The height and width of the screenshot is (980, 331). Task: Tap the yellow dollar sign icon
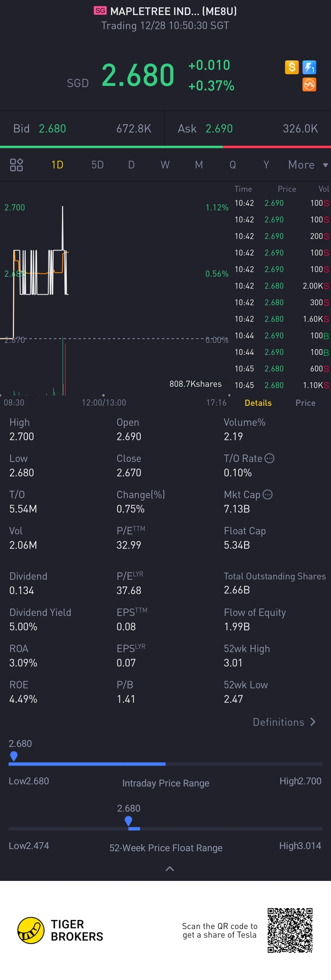(291, 67)
